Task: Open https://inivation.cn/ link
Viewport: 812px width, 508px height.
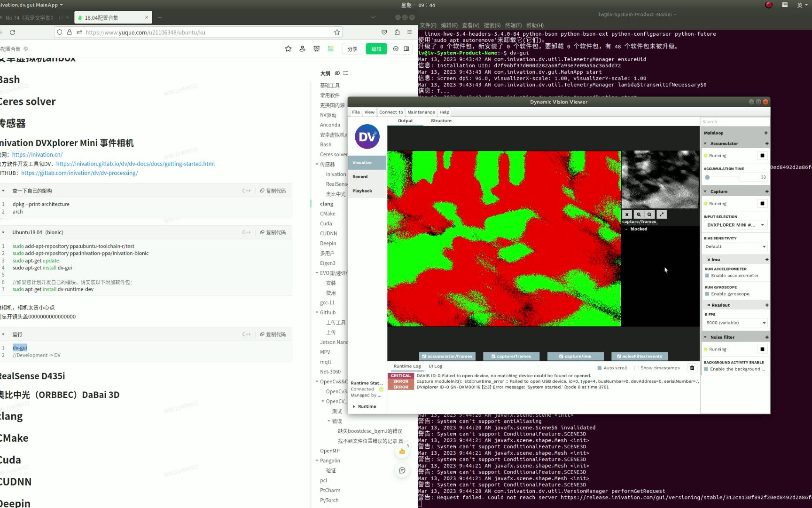Action: 37,155
